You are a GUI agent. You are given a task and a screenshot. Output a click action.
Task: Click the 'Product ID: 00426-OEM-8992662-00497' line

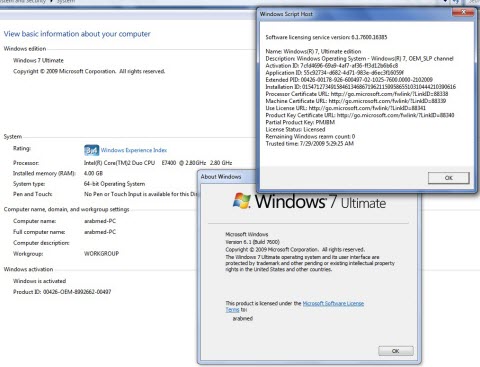(x=62, y=292)
